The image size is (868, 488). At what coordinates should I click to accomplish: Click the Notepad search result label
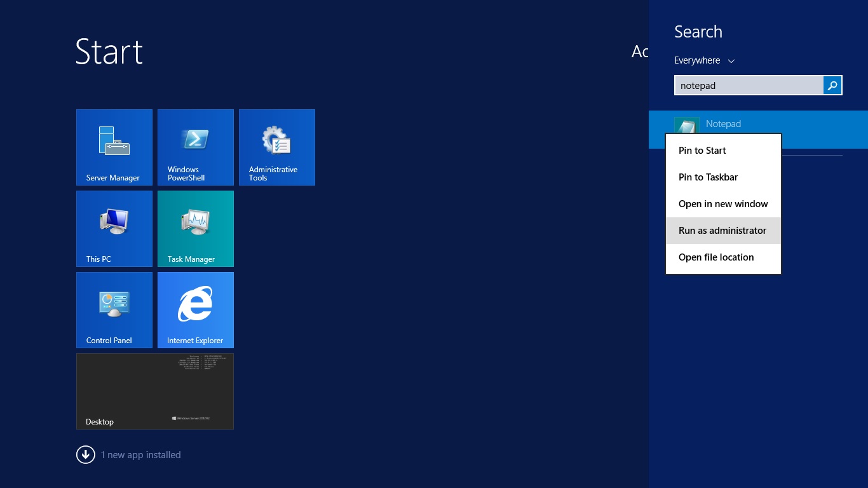coord(723,124)
